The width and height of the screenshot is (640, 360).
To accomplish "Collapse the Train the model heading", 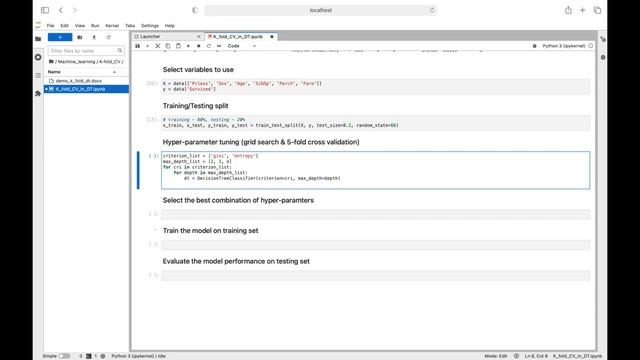I will point(155,230).
